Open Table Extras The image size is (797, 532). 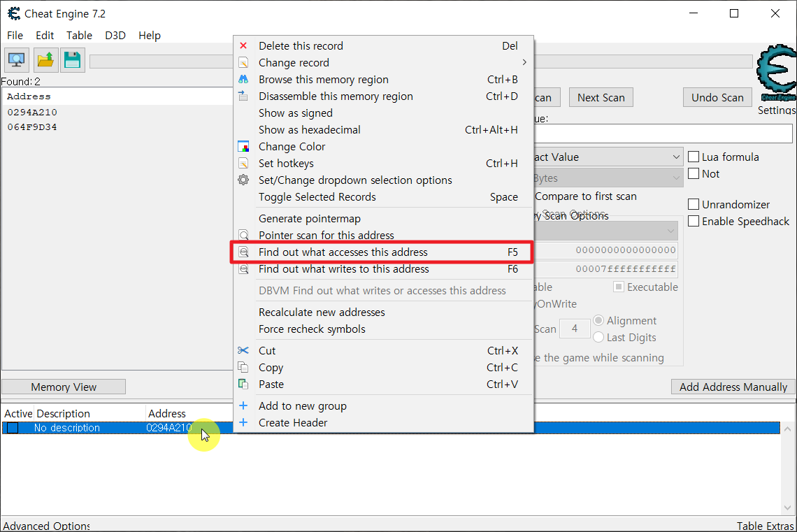765,526
